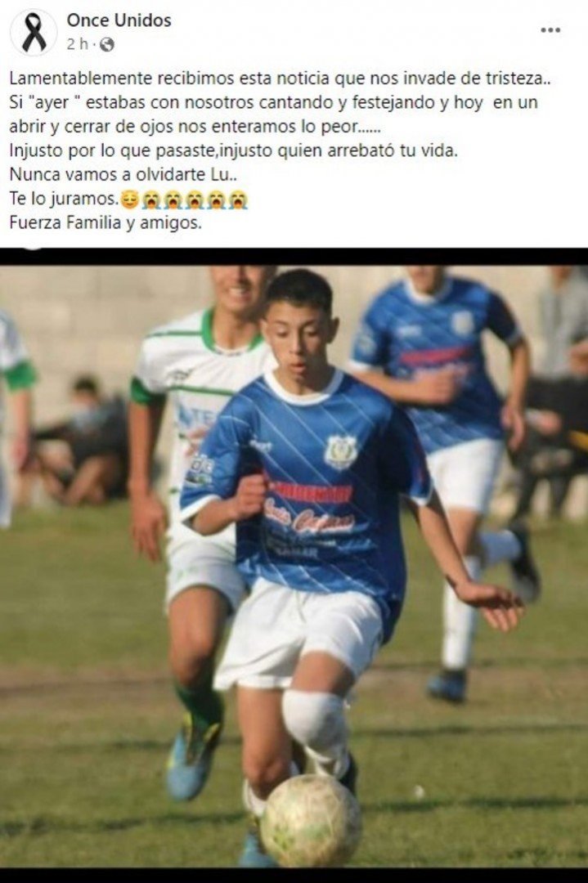Click the line starting "Injusto por lo que pasaste"

[234, 150]
